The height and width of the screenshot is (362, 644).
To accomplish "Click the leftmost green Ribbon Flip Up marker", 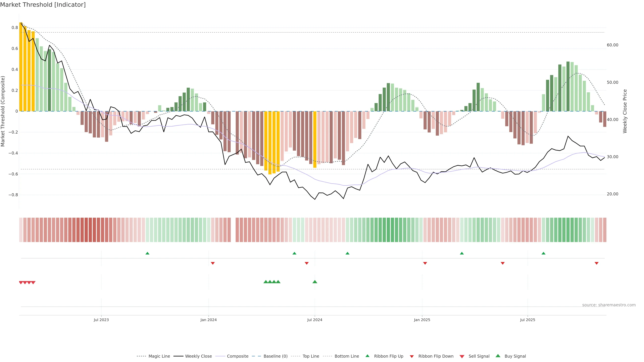I will 148,253.
